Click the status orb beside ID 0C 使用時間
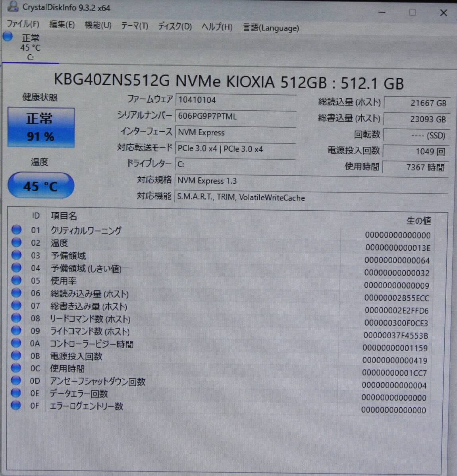The width and height of the screenshot is (457, 476). (x=16, y=368)
